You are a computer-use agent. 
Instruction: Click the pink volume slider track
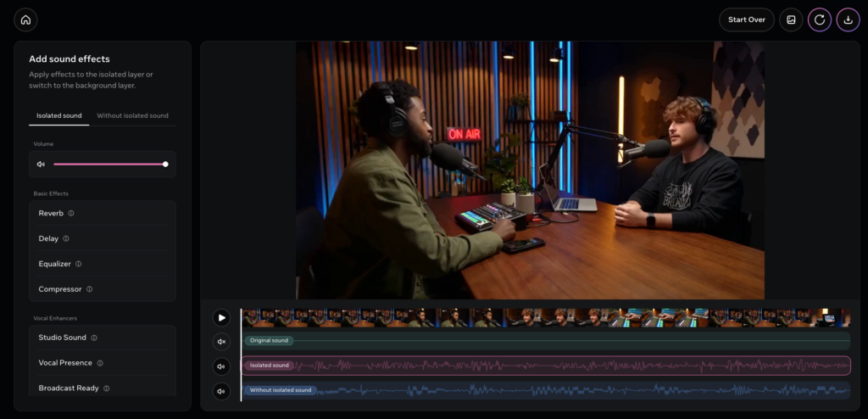[x=108, y=165]
